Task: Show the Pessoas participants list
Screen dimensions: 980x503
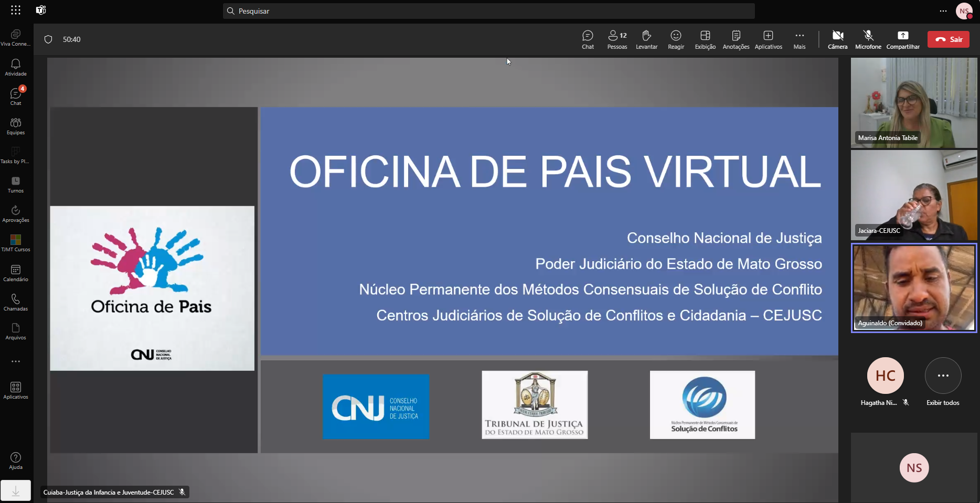Action: coord(617,39)
